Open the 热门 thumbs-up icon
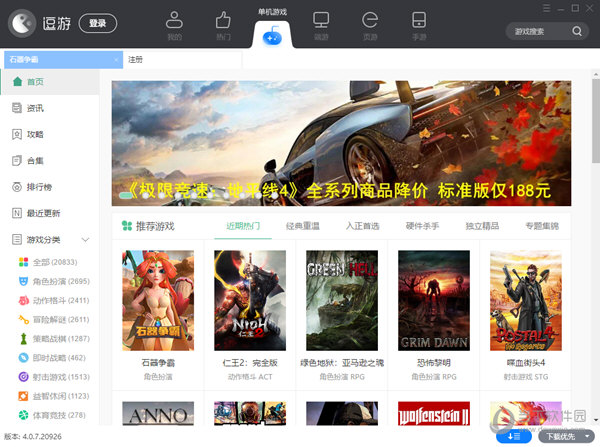Image resolution: width=600 pixels, height=447 pixels. tap(223, 20)
